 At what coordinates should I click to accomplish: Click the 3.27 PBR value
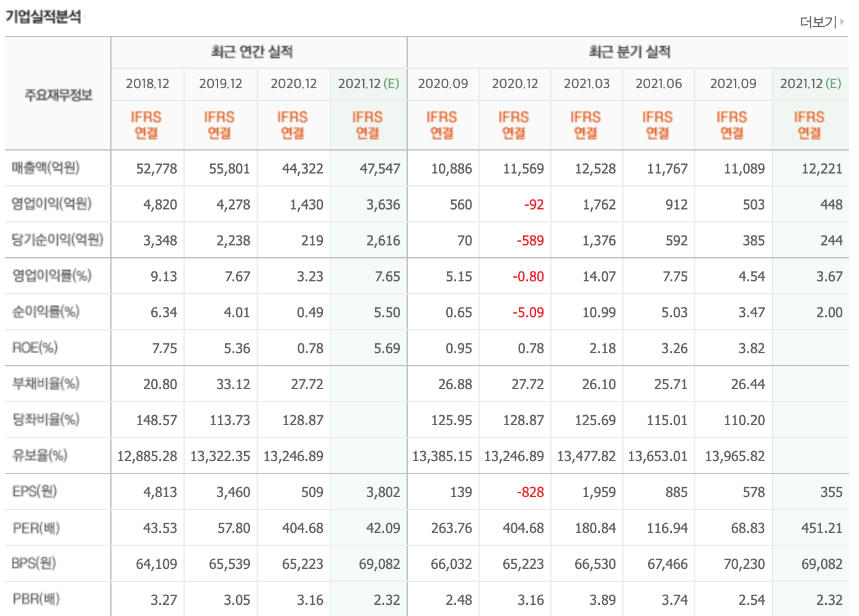click(x=164, y=600)
